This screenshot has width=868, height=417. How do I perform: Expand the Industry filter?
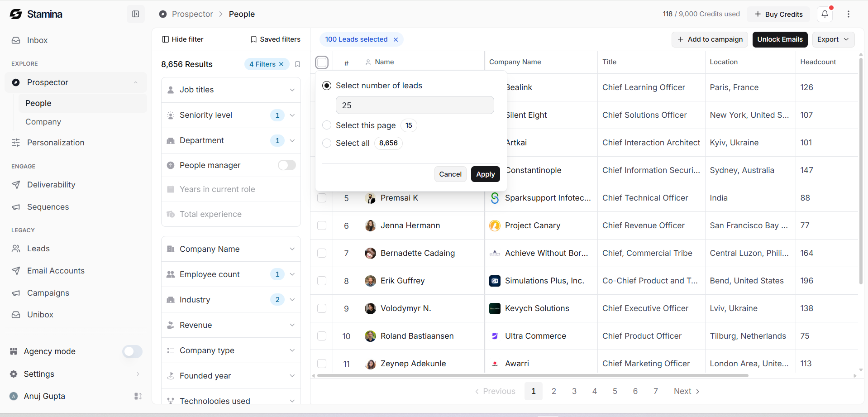[x=231, y=300]
